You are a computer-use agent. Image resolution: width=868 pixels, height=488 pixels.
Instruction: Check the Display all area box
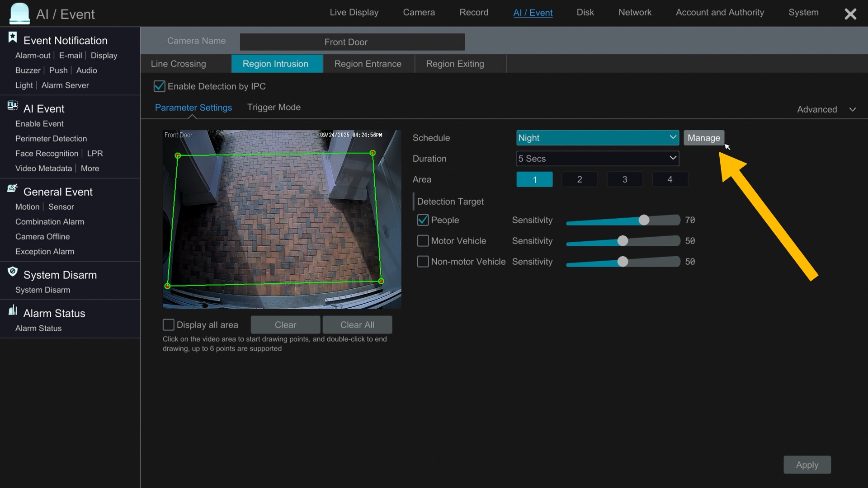168,325
